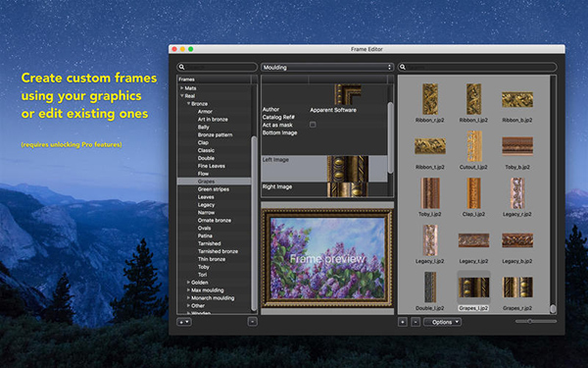The width and height of the screenshot is (588, 368).
Task: Select the Grapes_r.jp2 thumbnail
Action: pos(517,288)
